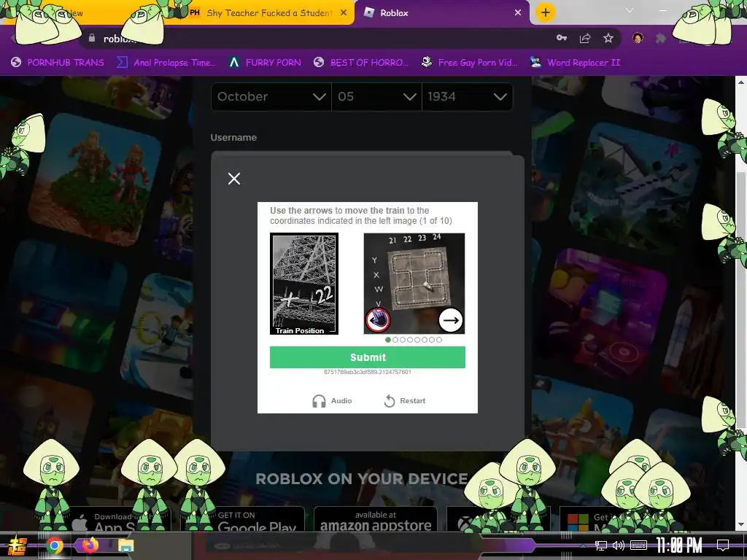Open the Word Replacer II bookmark

[576, 63]
